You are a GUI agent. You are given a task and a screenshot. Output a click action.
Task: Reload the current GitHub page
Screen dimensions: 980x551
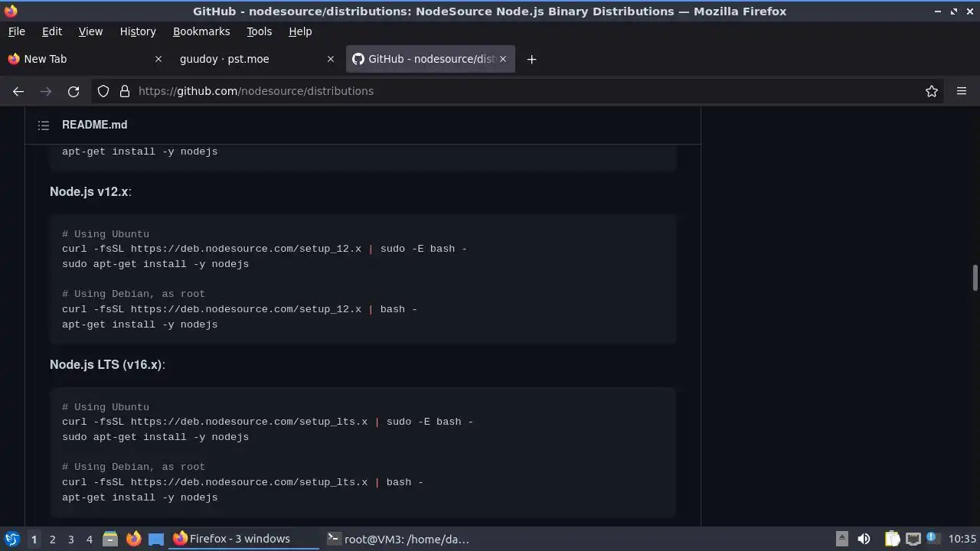click(x=73, y=91)
